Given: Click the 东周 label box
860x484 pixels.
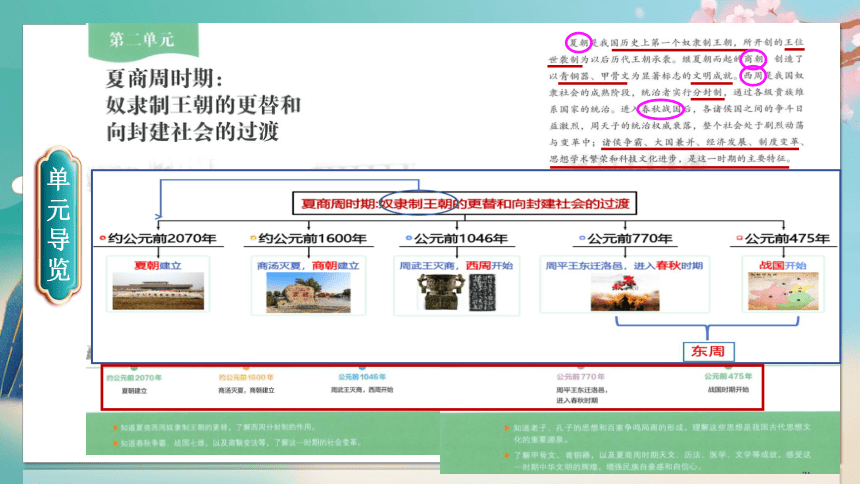Looking at the screenshot, I should click(x=708, y=351).
